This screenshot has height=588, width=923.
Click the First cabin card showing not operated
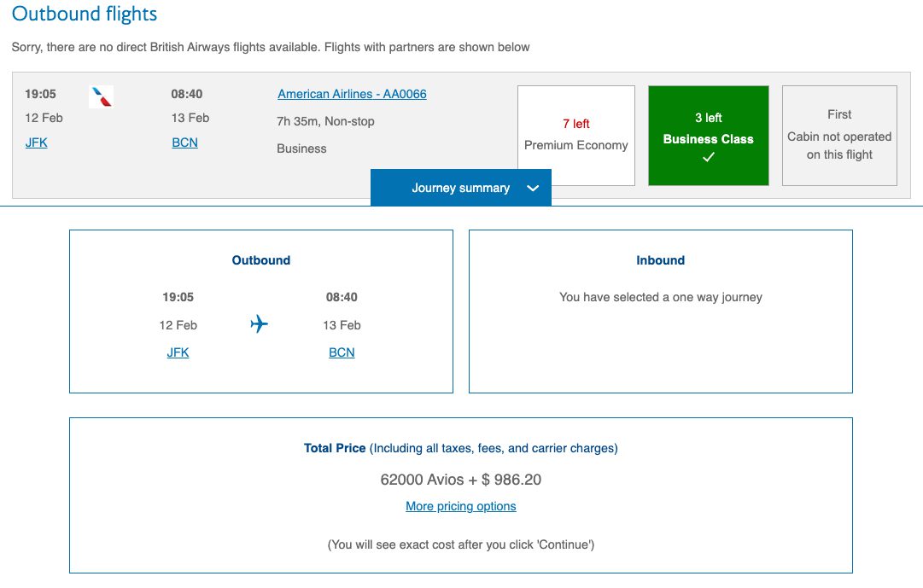tap(839, 135)
